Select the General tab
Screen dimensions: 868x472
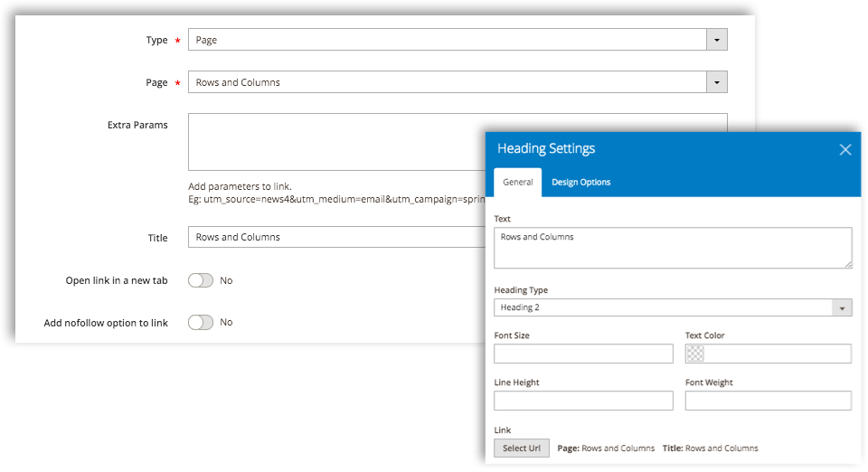pos(517,182)
